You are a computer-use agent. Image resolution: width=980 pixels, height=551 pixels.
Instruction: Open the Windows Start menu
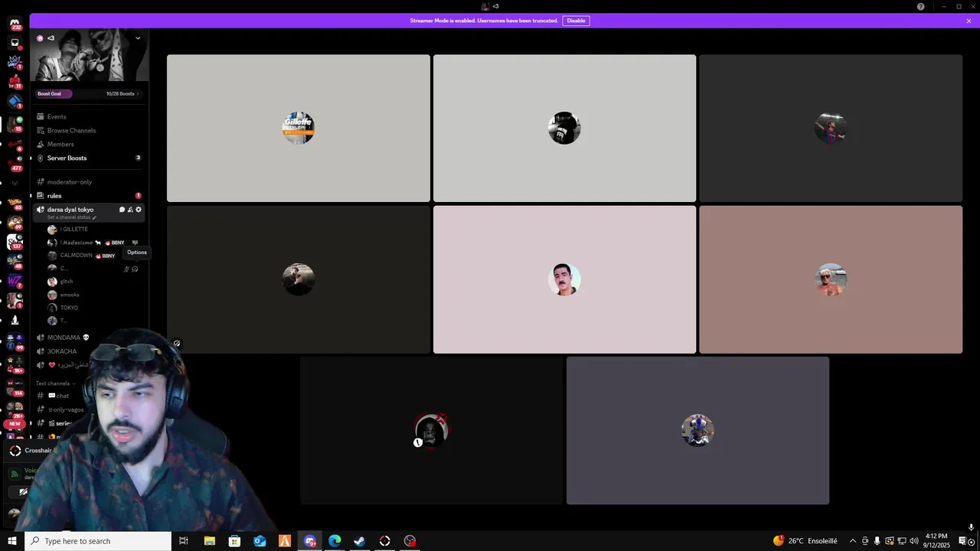click(11, 541)
